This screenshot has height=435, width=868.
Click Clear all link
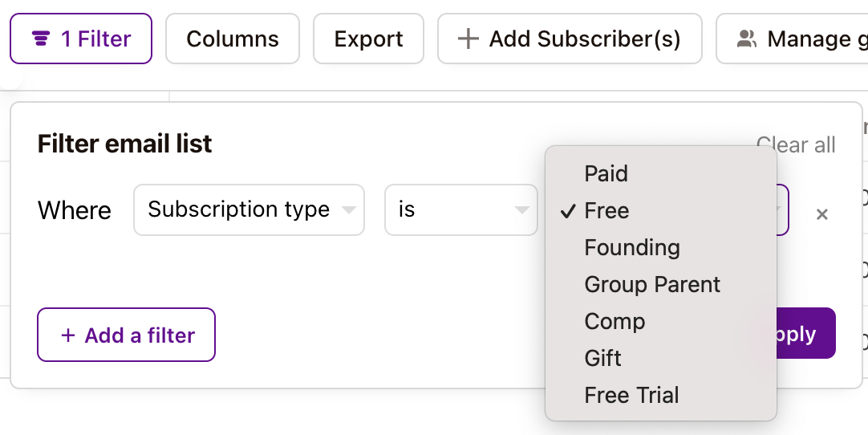796,144
